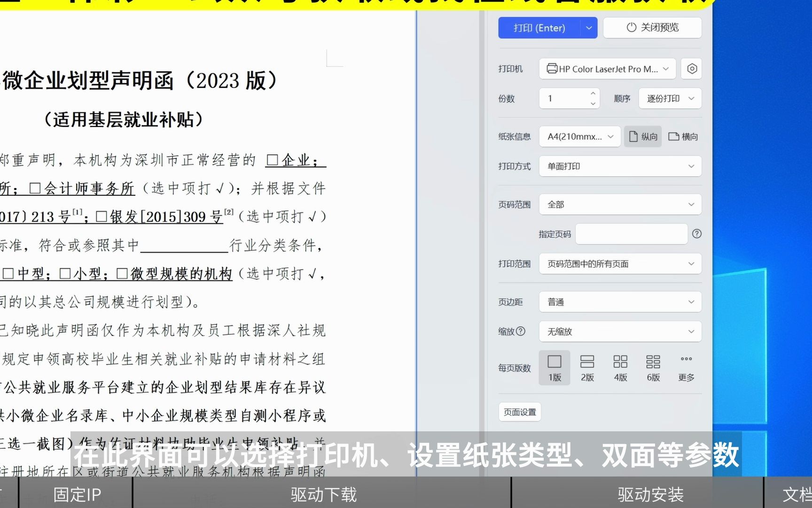Select 4版 pages per sheet layout

pos(620,367)
